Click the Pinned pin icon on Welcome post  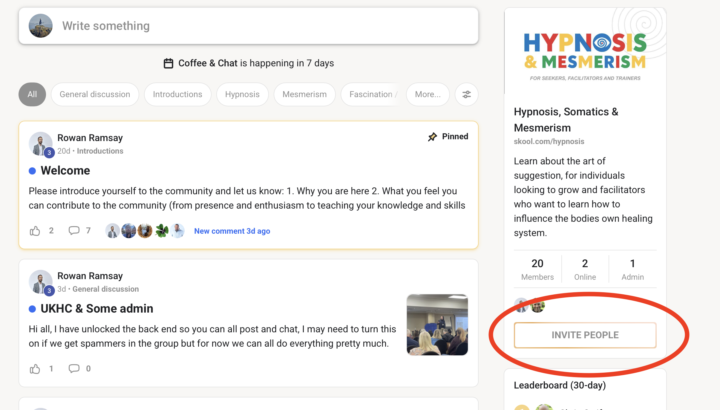tap(431, 137)
